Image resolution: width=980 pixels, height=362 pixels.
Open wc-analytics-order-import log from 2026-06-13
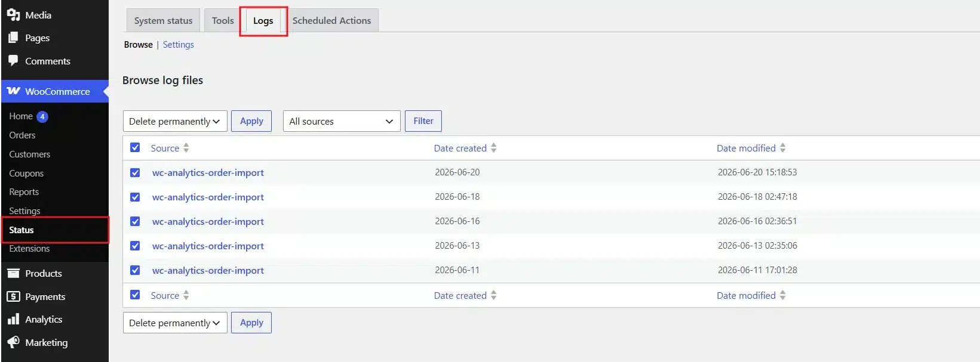click(208, 246)
